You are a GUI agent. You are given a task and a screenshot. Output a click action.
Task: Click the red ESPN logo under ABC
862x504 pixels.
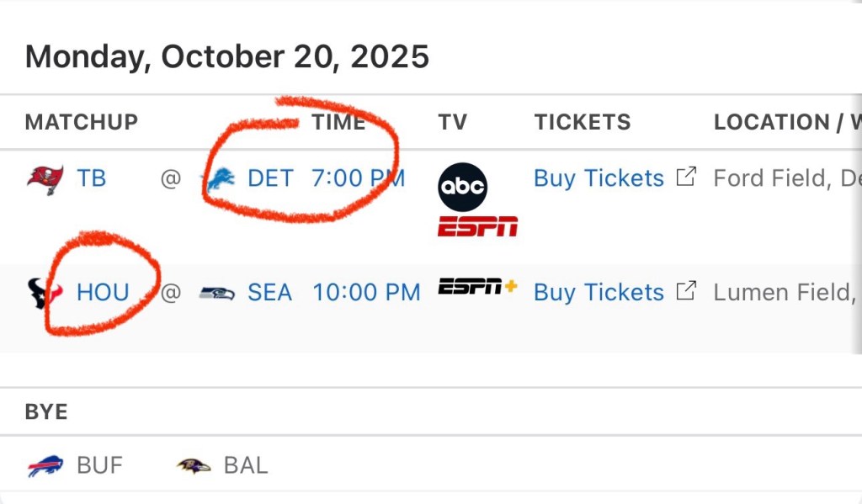click(477, 226)
